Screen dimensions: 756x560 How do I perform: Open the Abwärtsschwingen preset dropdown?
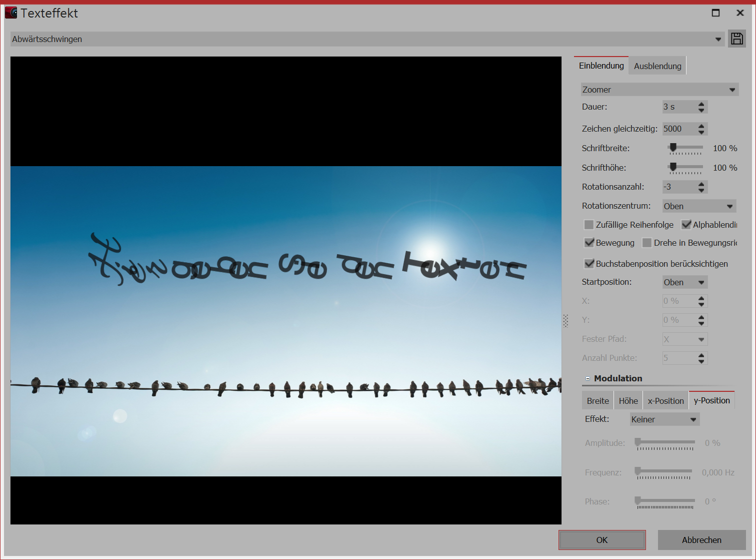tap(718, 39)
